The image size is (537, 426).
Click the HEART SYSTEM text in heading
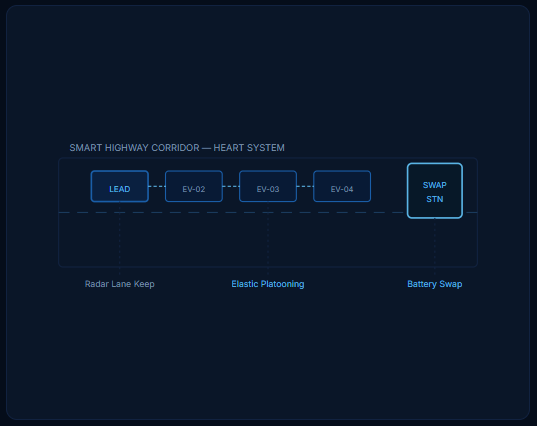click(x=249, y=148)
